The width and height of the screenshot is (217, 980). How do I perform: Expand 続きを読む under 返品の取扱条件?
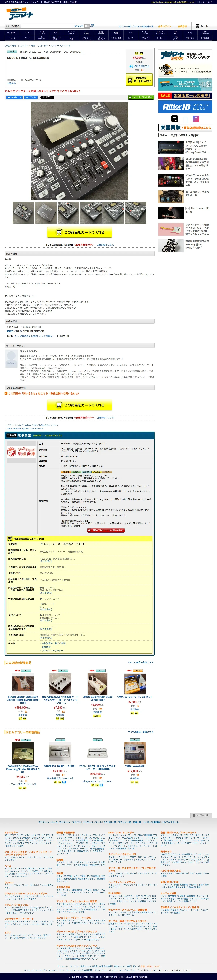coord(46,629)
